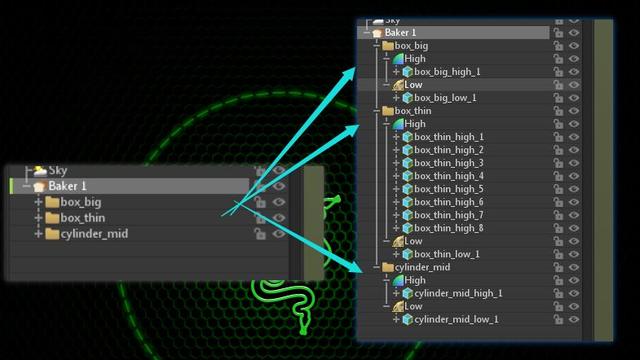Click the box_thin folder icon in right panel

388,111
